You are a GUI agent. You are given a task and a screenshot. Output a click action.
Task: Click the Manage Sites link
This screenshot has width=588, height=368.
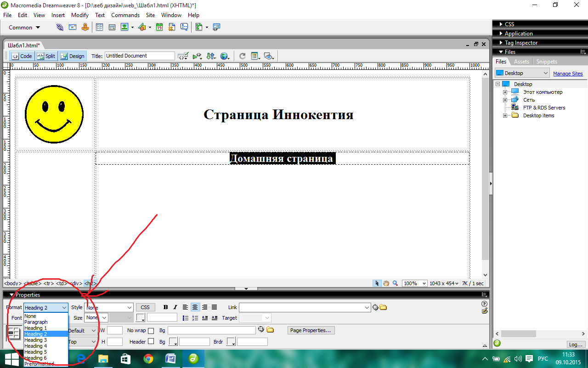(568, 74)
